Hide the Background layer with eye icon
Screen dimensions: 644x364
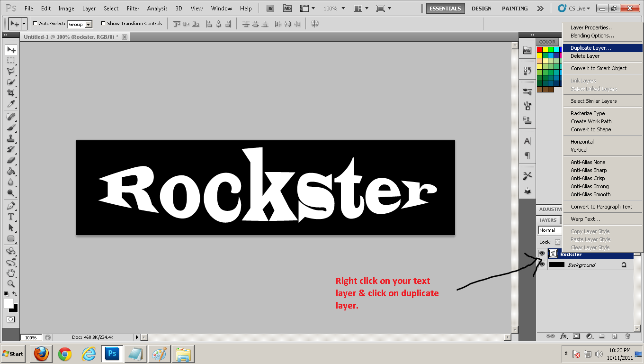(542, 264)
